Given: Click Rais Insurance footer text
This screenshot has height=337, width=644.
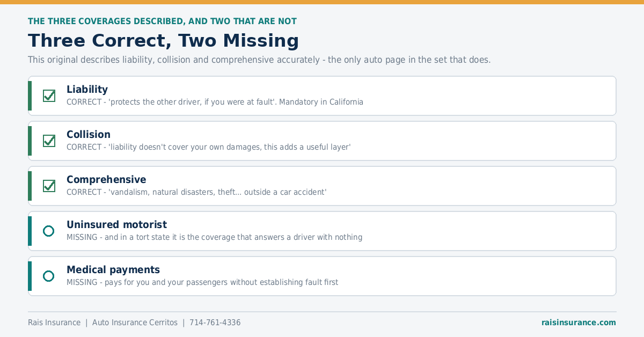Looking at the screenshot, I should pyautogui.click(x=54, y=323).
